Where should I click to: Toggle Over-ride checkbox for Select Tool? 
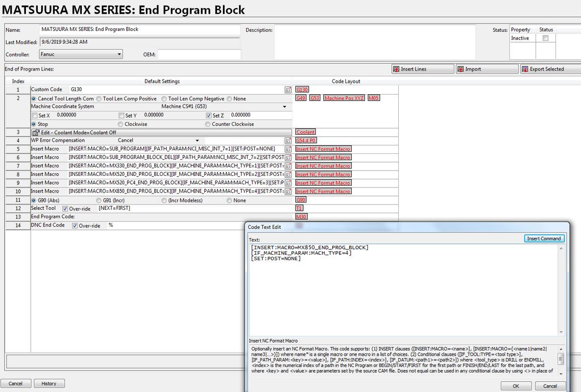[x=65, y=209]
